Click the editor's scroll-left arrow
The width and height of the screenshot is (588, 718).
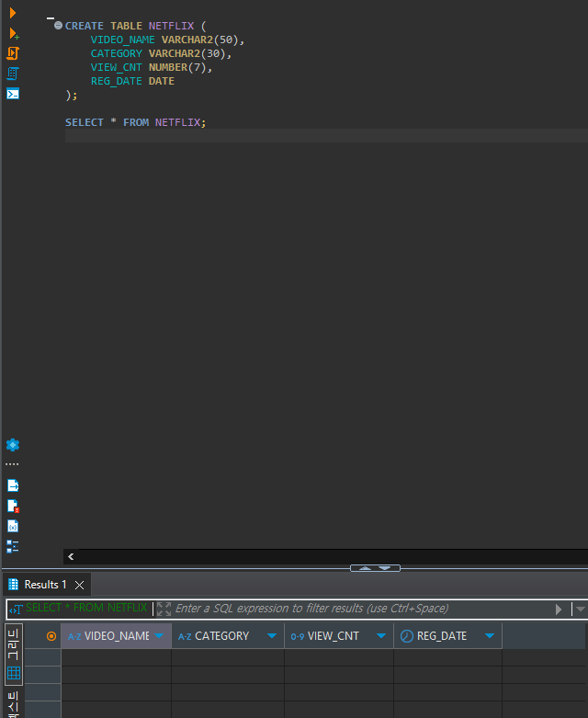[x=71, y=557]
